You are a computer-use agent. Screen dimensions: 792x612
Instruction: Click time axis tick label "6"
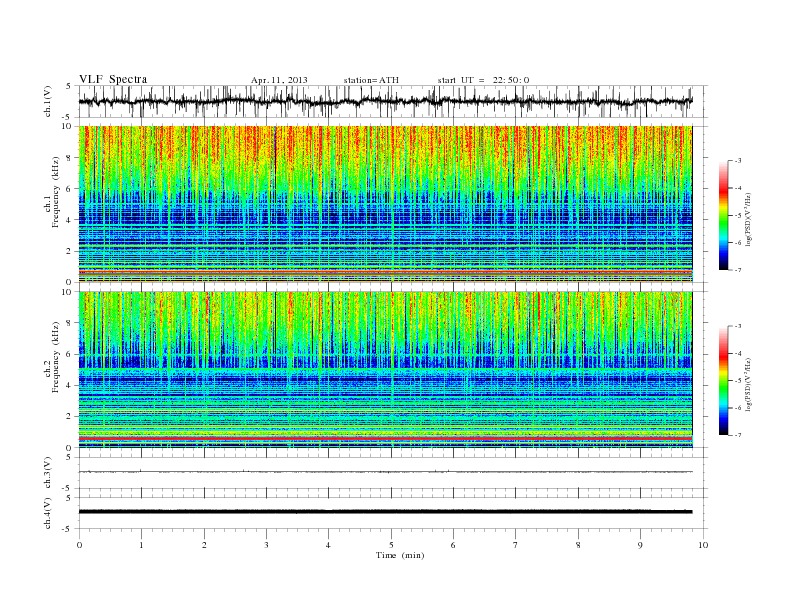click(x=453, y=545)
